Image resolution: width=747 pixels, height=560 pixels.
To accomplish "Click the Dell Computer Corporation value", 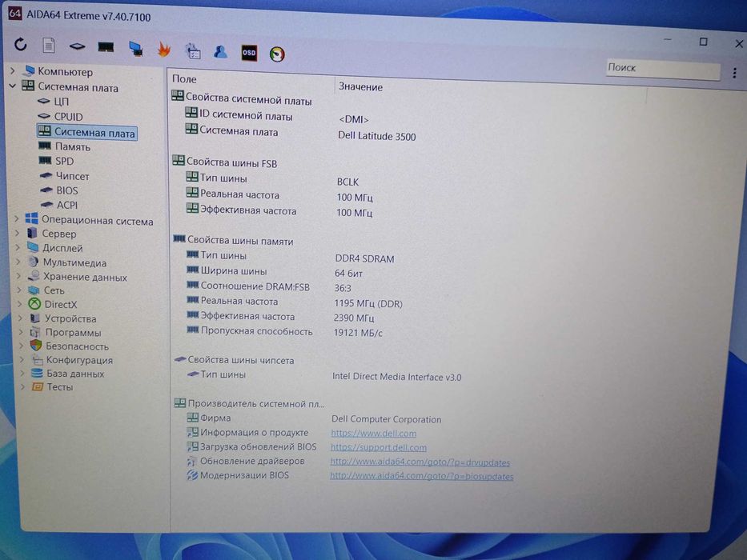I will point(387,419).
